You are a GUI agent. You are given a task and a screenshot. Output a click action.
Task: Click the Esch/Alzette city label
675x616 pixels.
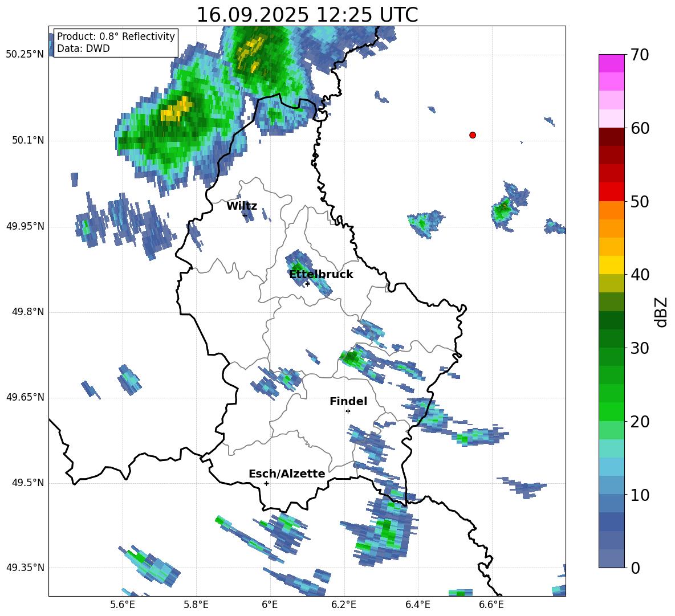click(287, 474)
